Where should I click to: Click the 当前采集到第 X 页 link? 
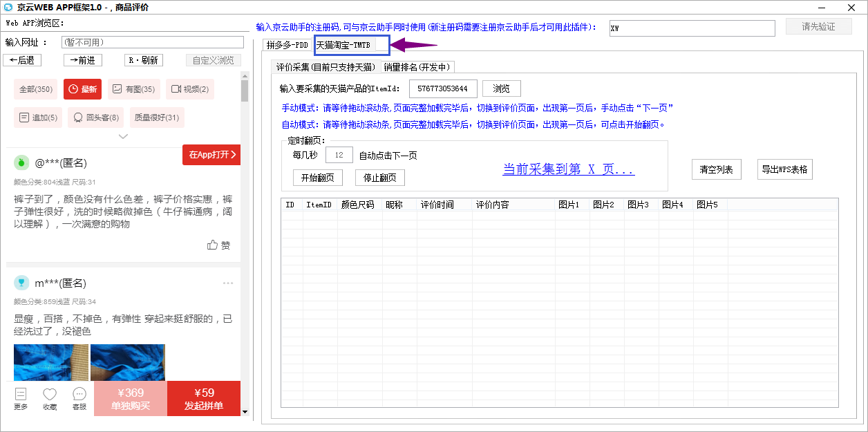point(569,169)
